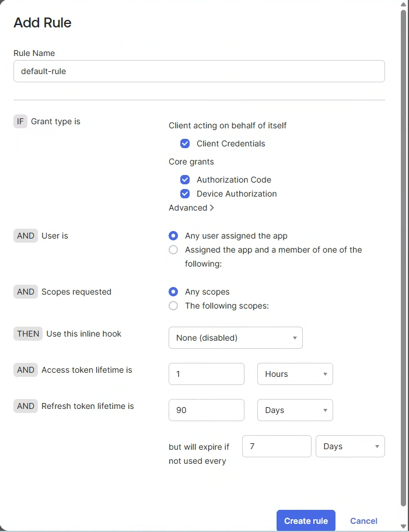This screenshot has height=532, width=409.
Task: Open the inline hook None (disabled) dropdown
Action: pos(236,338)
